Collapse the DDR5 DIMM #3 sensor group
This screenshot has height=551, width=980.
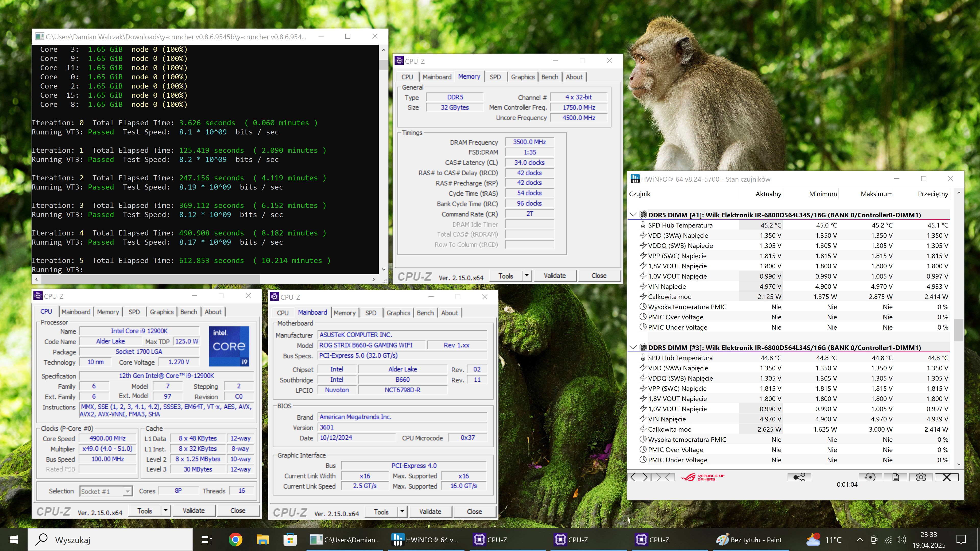click(x=633, y=347)
